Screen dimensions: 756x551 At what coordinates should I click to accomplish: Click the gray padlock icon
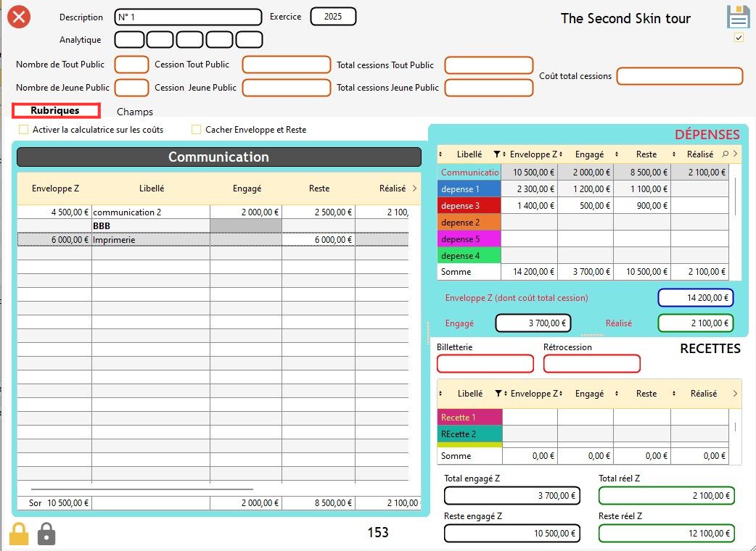tap(46, 534)
